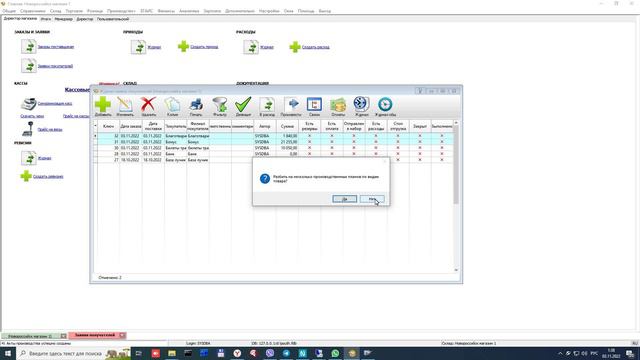Open the Журнал обм. clock icon
The height and width of the screenshot is (360, 640).
pyautogui.click(x=385, y=104)
